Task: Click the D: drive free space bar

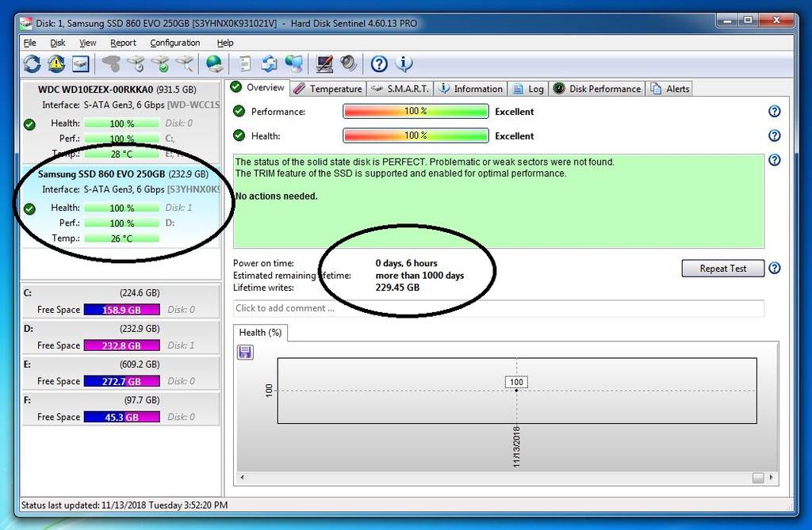Action: (121, 345)
